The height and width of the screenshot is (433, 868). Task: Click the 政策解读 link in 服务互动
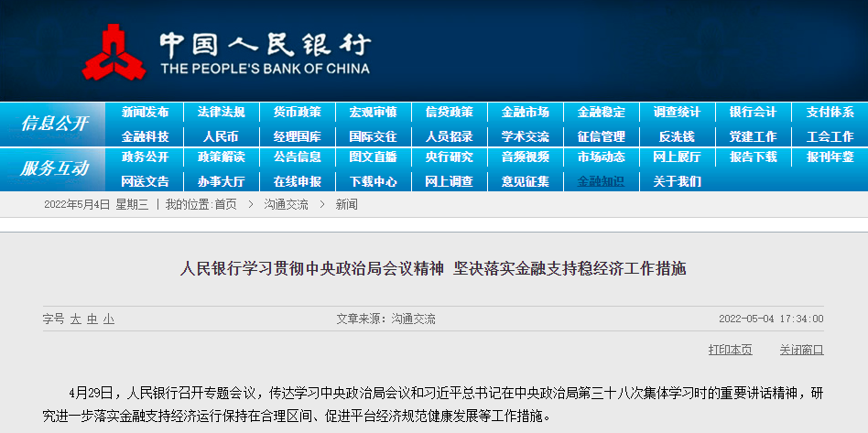point(221,157)
